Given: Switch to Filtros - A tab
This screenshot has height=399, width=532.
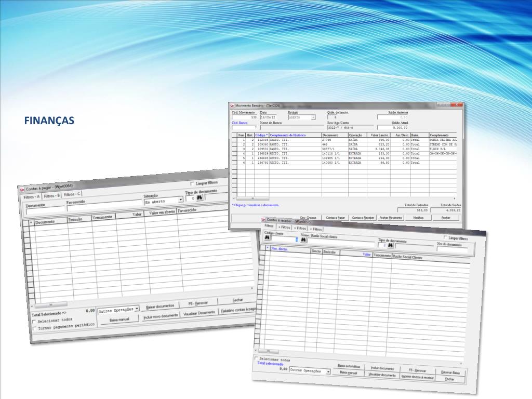Looking at the screenshot, I should 32,197.
